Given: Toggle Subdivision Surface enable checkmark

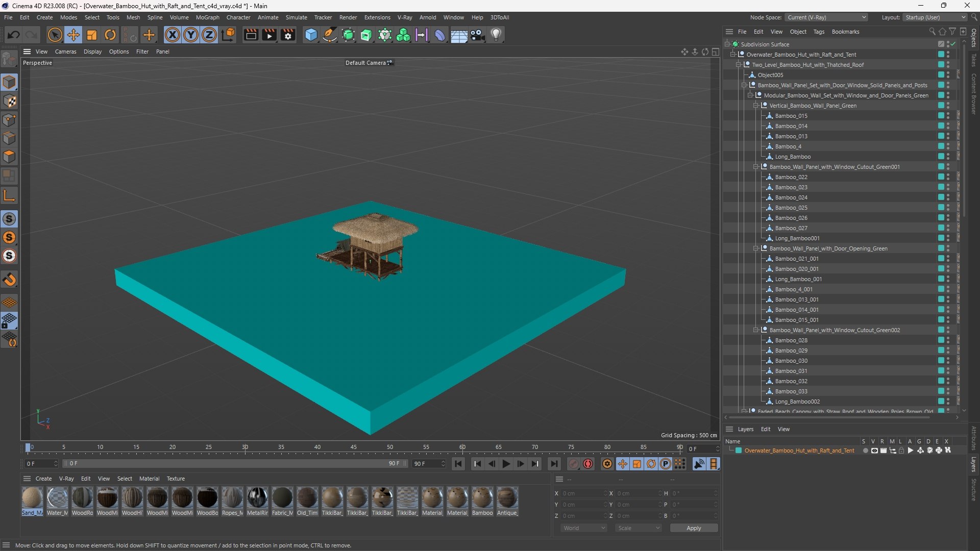Looking at the screenshot, I should 953,44.
